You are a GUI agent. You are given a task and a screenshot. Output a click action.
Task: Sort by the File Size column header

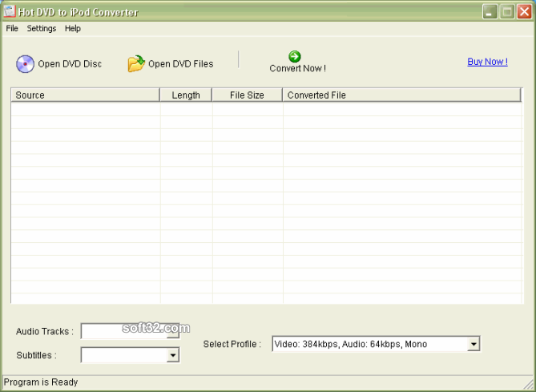tap(247, 95)
